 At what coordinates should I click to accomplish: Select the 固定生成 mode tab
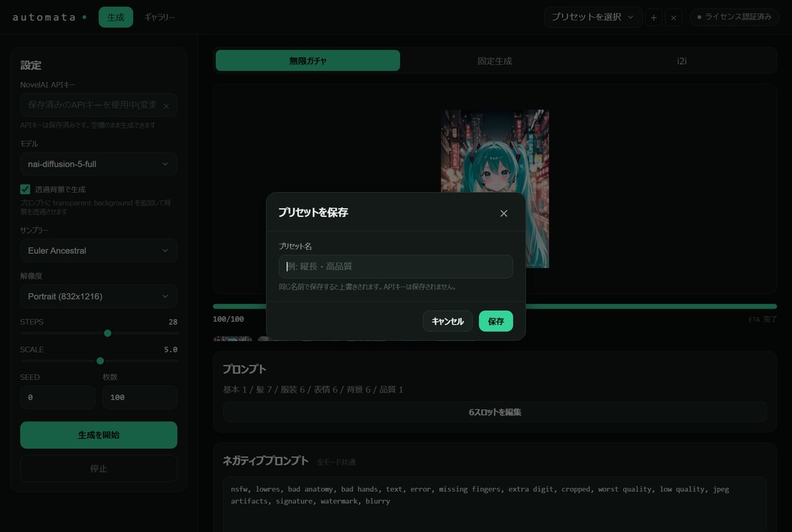[x=494, y=60]
